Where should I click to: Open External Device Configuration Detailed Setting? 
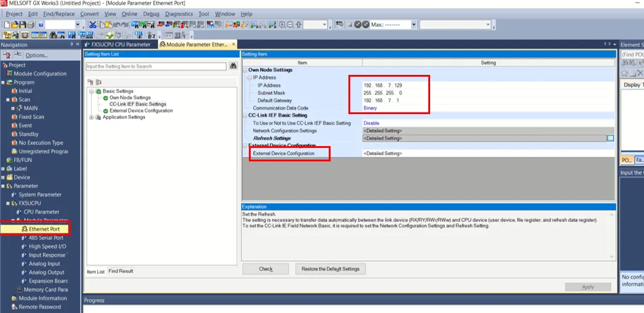pyautogui.click(x=489, y=153)
